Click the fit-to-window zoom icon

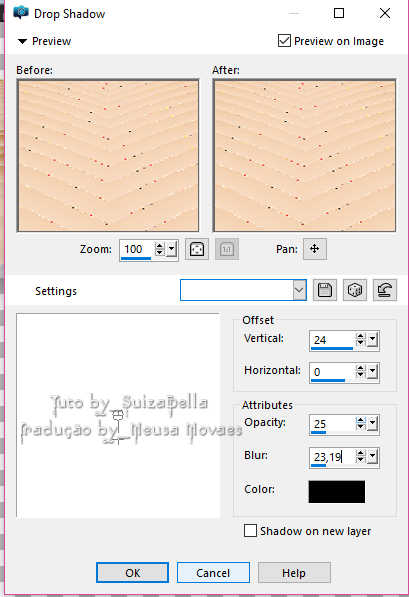coord(197,249)
